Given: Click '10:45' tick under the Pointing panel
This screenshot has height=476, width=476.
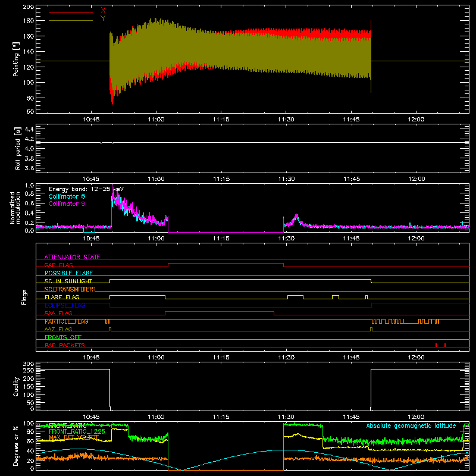Looking at the screenshot, I should (x=91, y=120).
